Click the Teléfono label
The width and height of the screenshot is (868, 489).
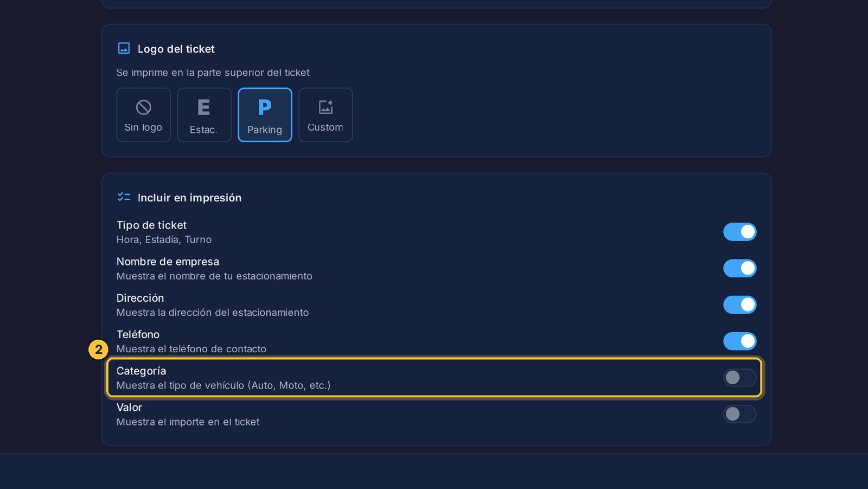pos(138,334)
